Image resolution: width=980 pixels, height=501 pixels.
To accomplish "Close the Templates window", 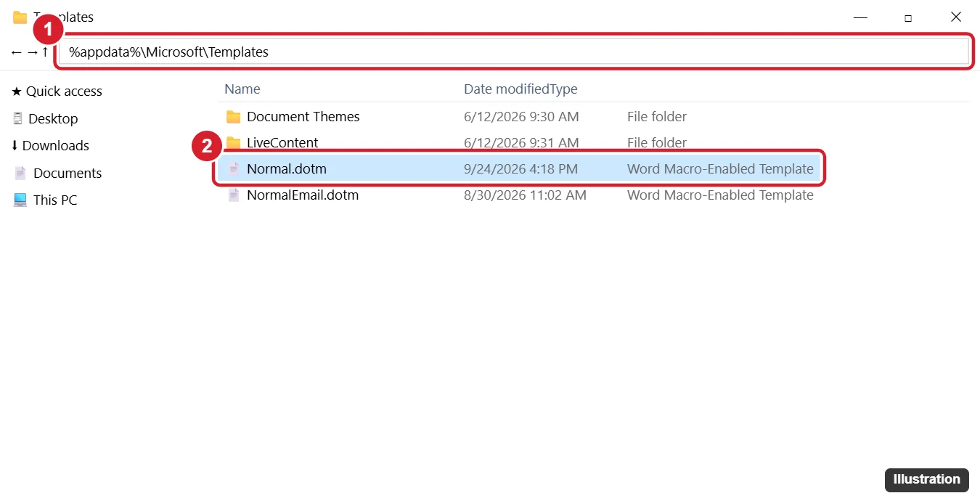I will click(956, 17).
